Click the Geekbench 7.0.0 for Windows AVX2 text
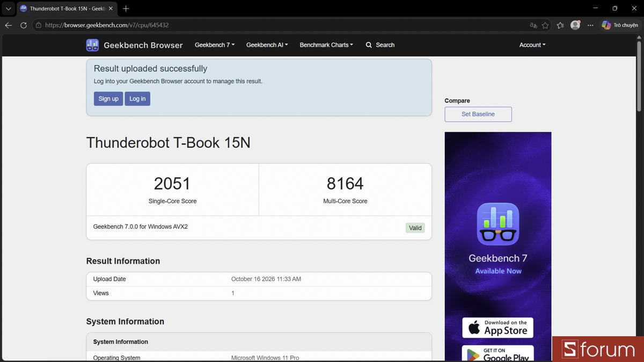The height and width of the screenshot is (362, 644). [141, 227]
